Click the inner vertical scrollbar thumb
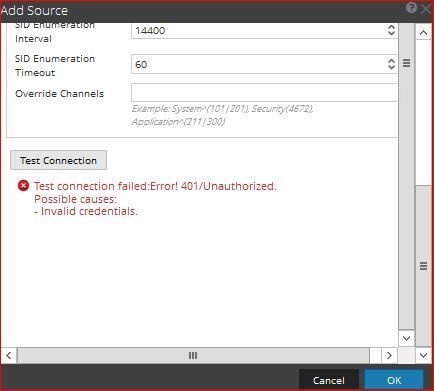Viewport: 434px width, 391px height. pos(406,177)
